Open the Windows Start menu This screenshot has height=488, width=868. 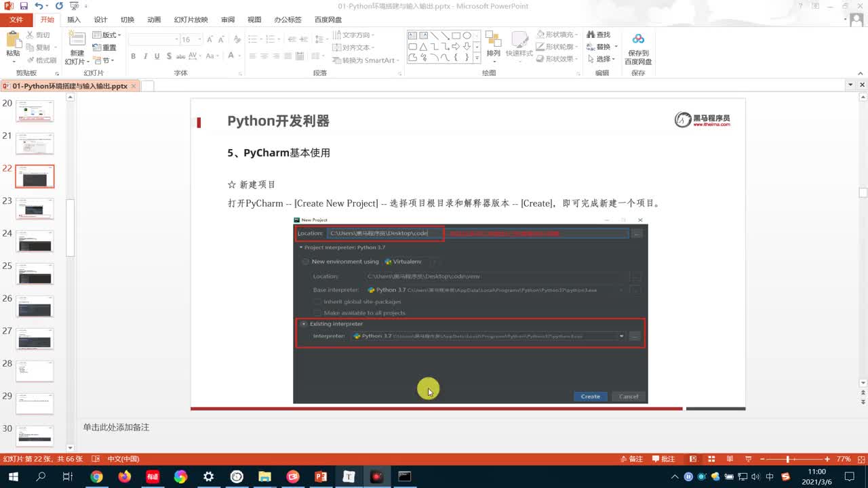click(x=13, y=476)
